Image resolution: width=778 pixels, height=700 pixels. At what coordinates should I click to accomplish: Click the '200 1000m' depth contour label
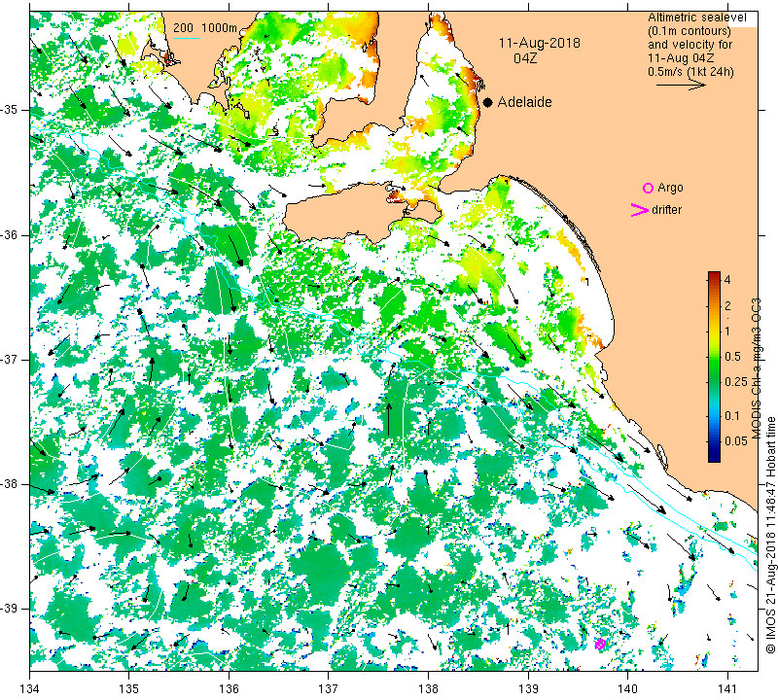[205, 28]
